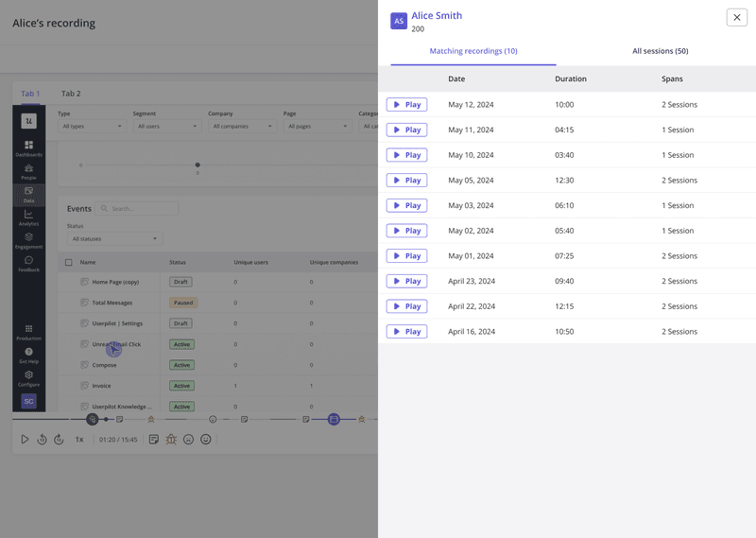Open the Segment All users dropdown

coord(165,126)
